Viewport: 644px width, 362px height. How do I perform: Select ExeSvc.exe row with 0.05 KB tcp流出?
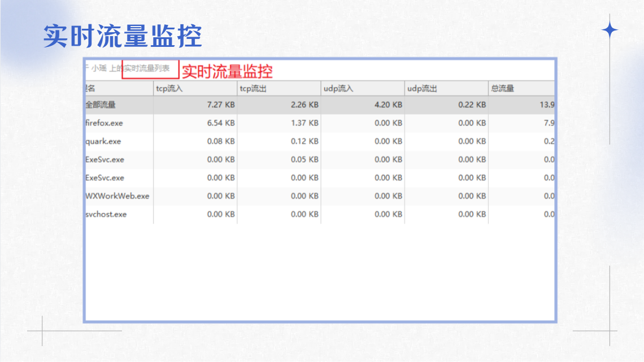point(320,159)
